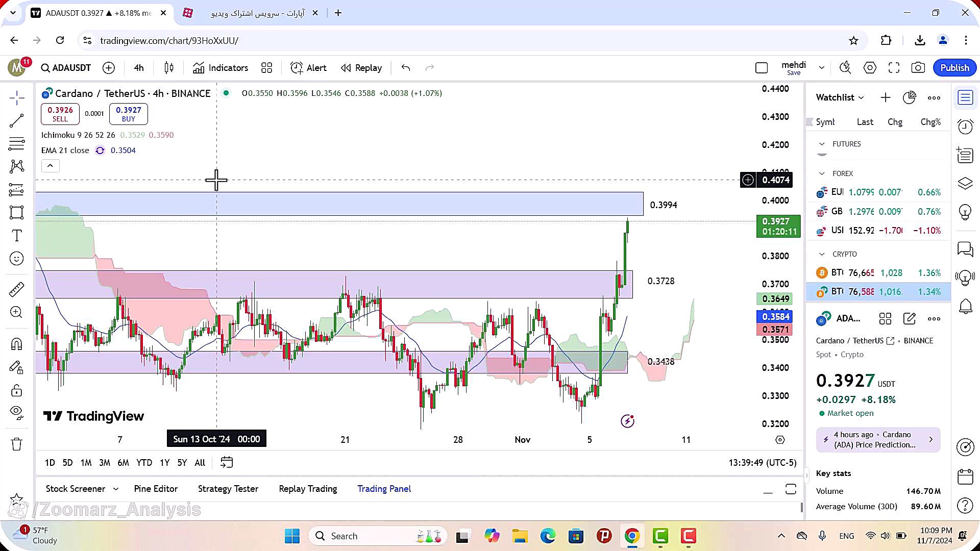Collapse the FOREX watchlist section
Viewport: 980px width, 551px height.
point(822,173)
